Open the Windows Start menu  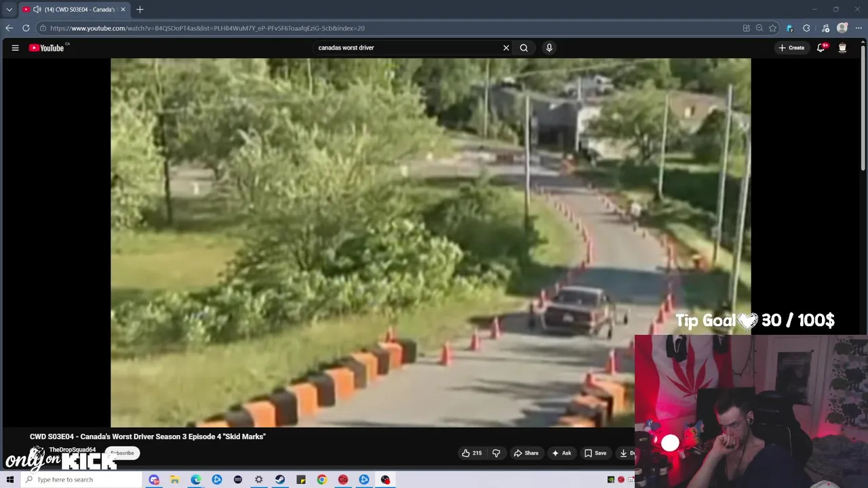tap(9, 479)
